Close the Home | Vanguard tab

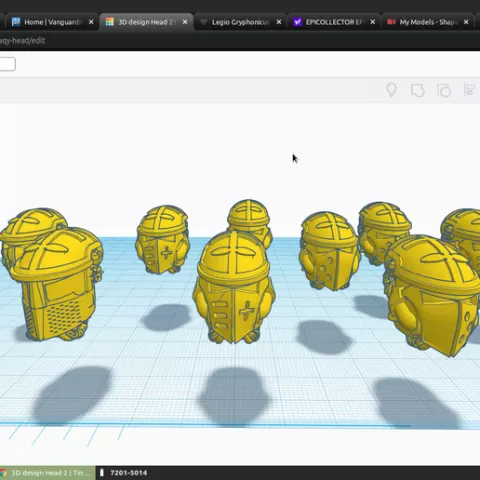coord(91,22)
